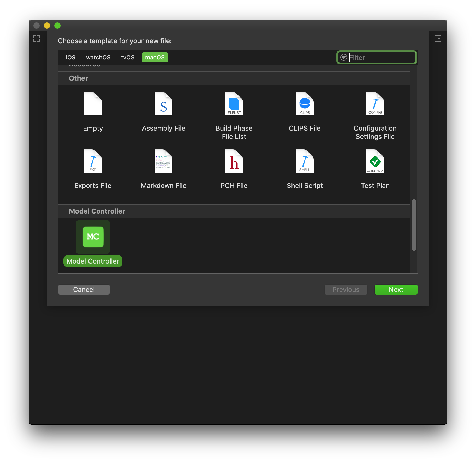
Task: Select the green MC Model Controller icon
Action: point(93,237)
